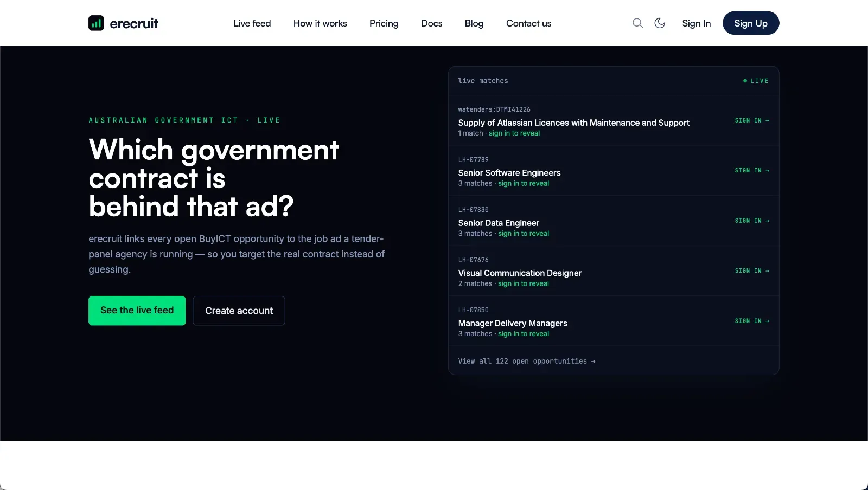
Task: Click 'sign in to reveal' under Senior Software Engineers
Action: [x=524, y=183]
